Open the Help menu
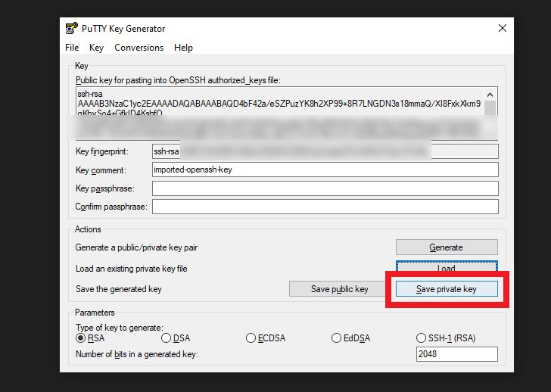This screenshot has width=551, height=392. pos(183,48)
